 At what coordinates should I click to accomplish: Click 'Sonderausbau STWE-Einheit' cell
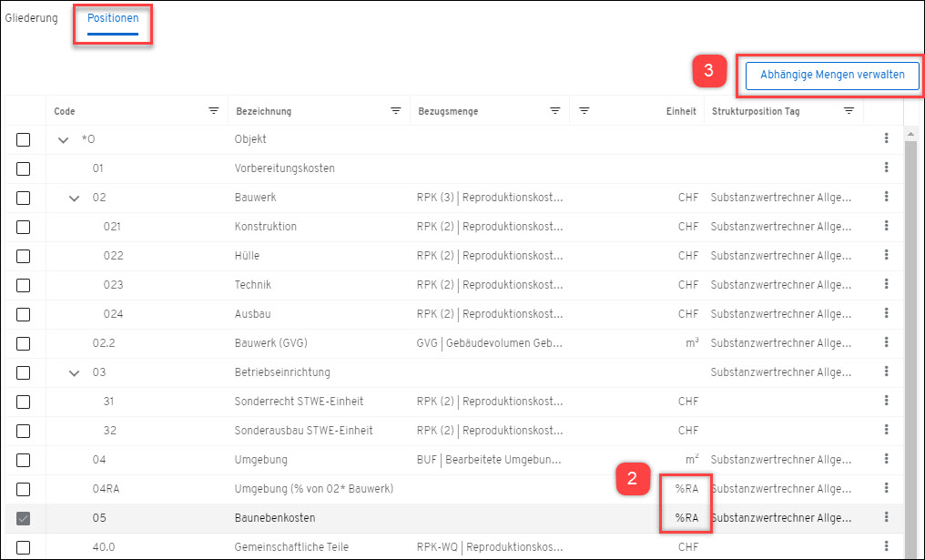tap(304, 430)
